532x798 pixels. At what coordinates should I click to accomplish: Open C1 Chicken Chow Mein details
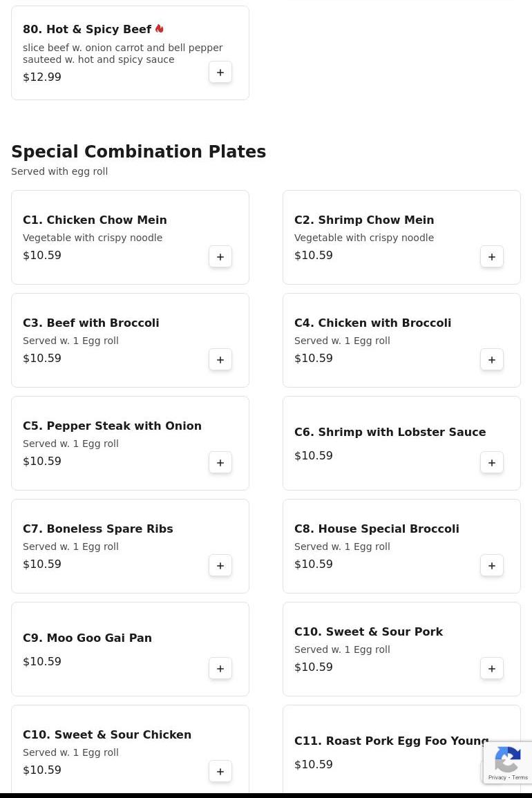coord(95,220)
